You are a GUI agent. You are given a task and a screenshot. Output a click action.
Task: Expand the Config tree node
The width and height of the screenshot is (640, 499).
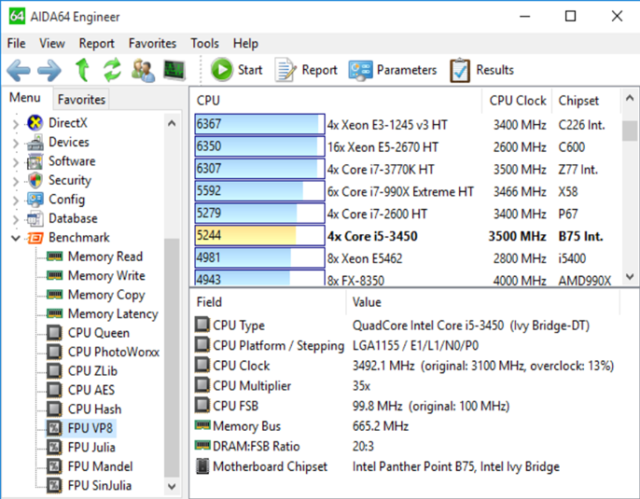click(x=16, y=200)
